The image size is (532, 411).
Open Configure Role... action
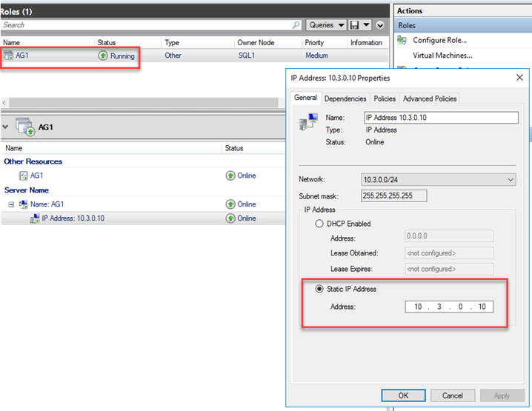click(439, 40)
